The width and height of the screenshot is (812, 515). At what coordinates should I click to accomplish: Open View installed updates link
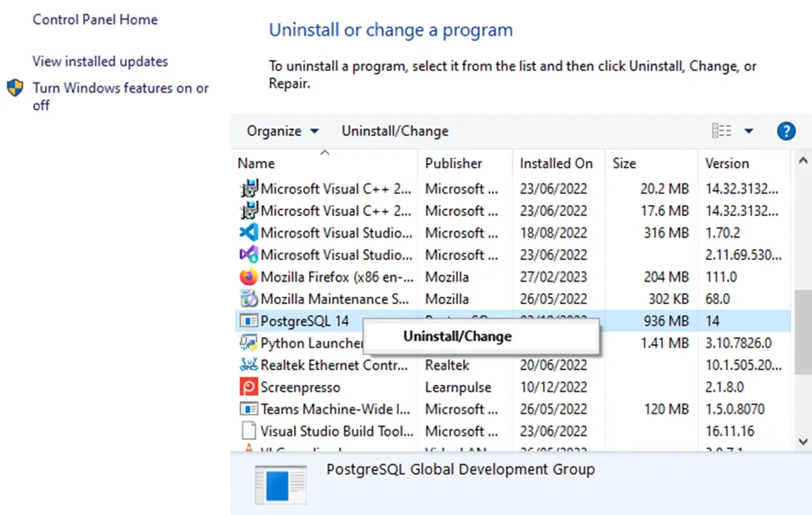click(x=100, y=62)
